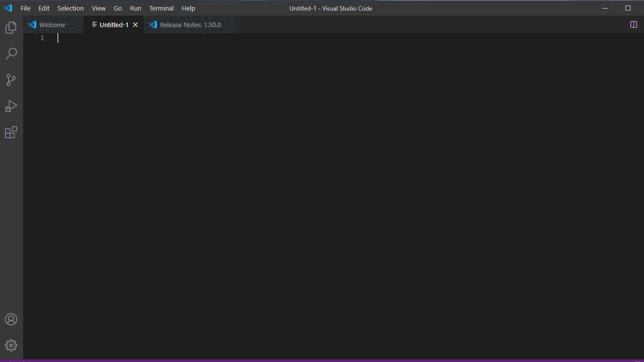
Task: Click the window title 'Untitled-1 - Visual Studio Code'
Action: pos(331,8)
